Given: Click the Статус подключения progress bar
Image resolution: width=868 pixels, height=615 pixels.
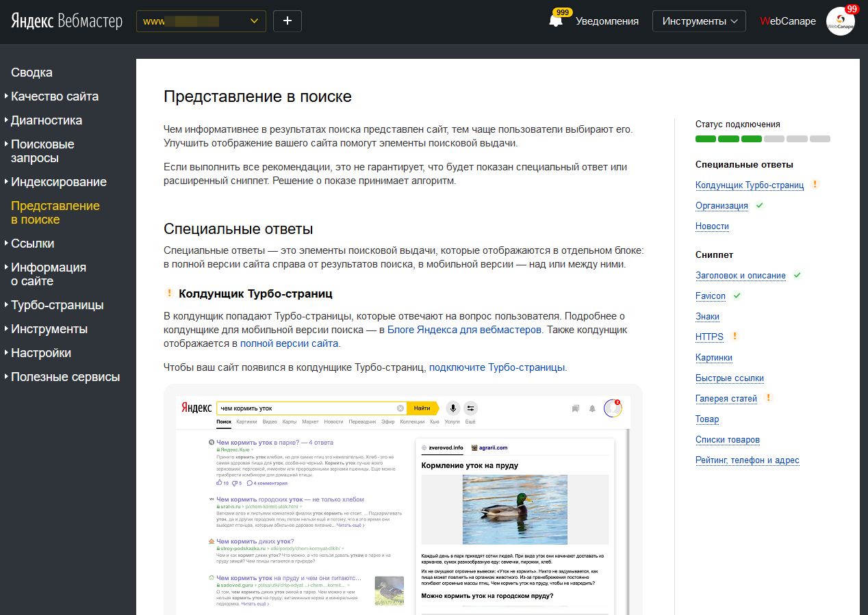Looking at the screenshot, I should 763,139.
